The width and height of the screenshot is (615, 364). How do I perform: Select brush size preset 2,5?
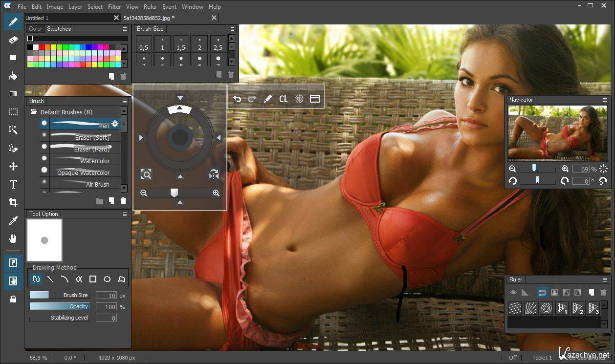point(218,44)
